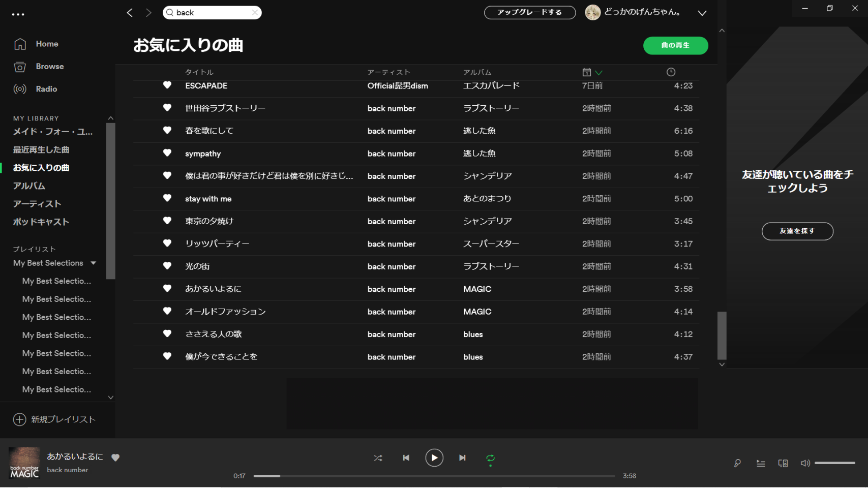Viewport: 868px width, 488px height.
Task: Toggle the green repeat button
Action: pyautogui.click(x=490, y=458)
